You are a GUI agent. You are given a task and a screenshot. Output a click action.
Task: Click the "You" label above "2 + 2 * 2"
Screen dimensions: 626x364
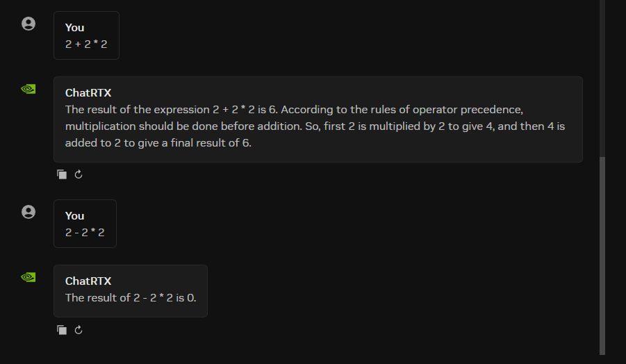tap(74, 28)
